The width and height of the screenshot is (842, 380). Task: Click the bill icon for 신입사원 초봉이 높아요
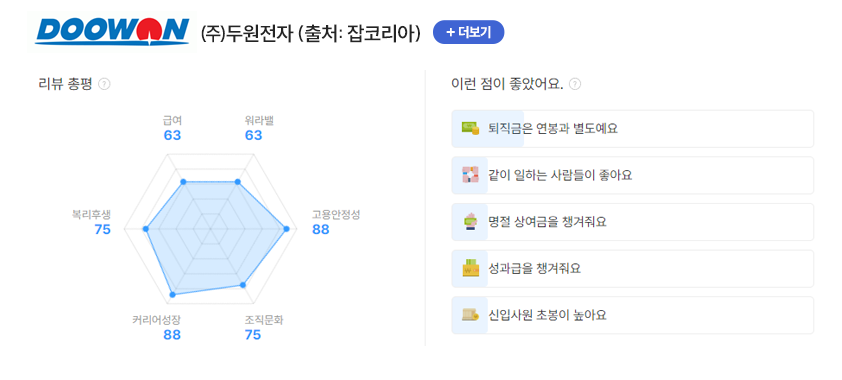[x=470, y=315]
